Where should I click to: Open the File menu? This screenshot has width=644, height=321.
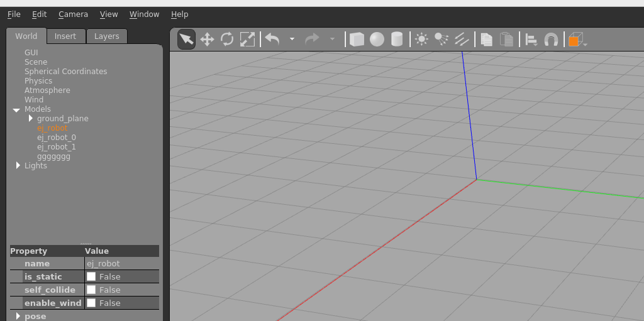[14, 14]
